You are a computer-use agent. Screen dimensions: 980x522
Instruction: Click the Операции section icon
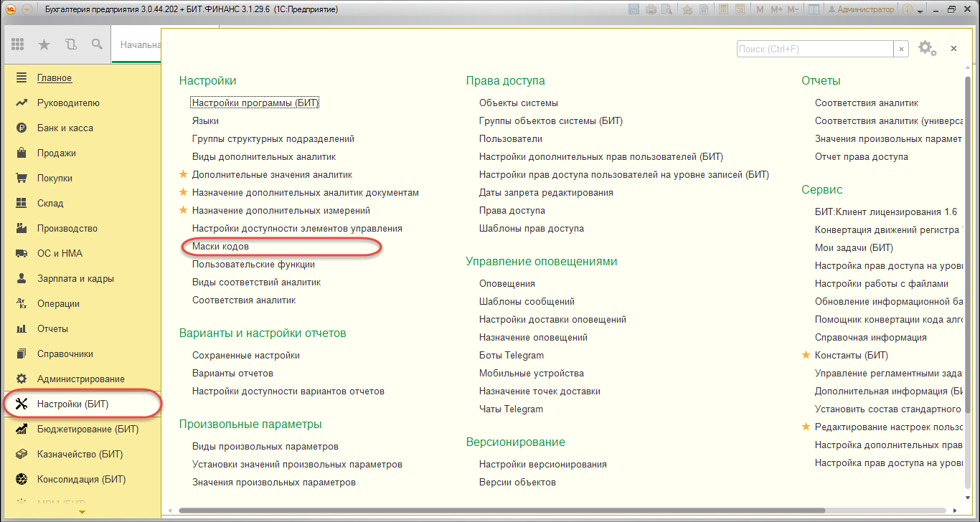point(22,303)
